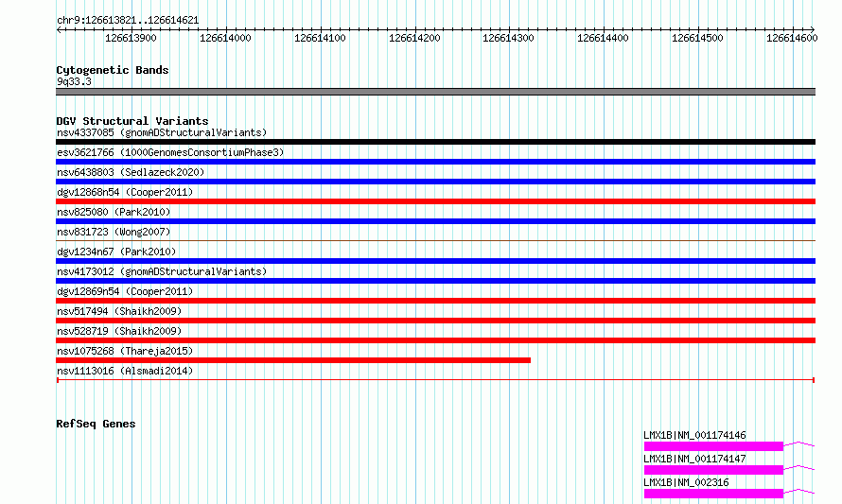Click the LMX1B|NM_001174146 transcript label

pyautogui.click(x=694, y=435)
